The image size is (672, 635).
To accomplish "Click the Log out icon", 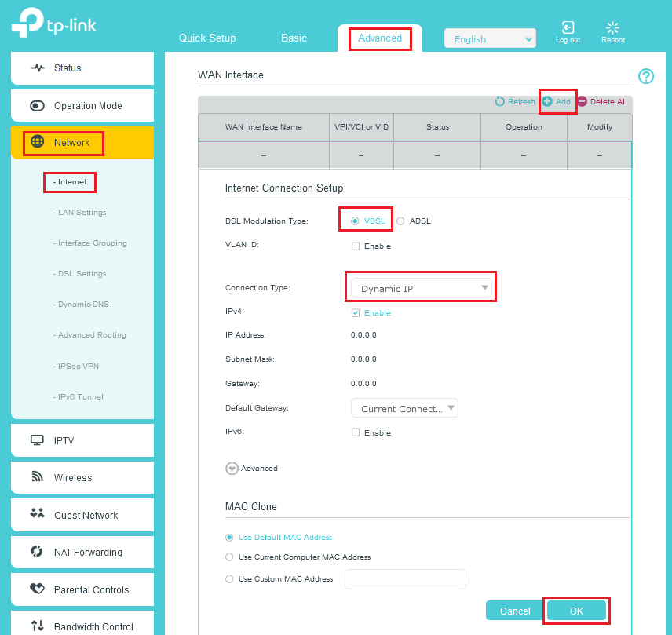I will click(568, 27).
